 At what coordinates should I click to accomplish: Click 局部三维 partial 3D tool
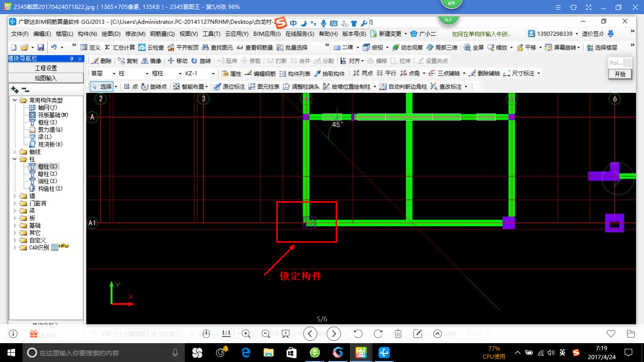(x=442, y=48)
